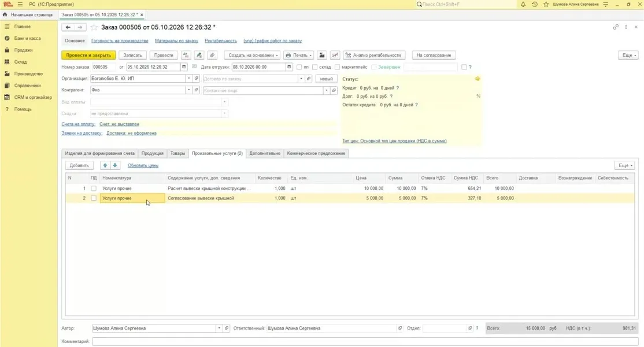The image size is (644, 347).
Task: Toggle the Завершен checkbox
Action: click(x=374, y=67)
